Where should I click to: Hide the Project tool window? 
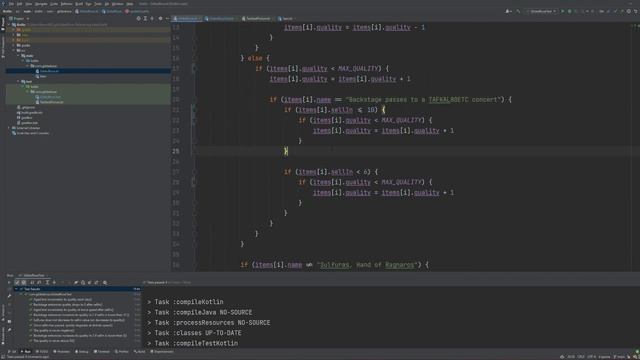[167, 18]
